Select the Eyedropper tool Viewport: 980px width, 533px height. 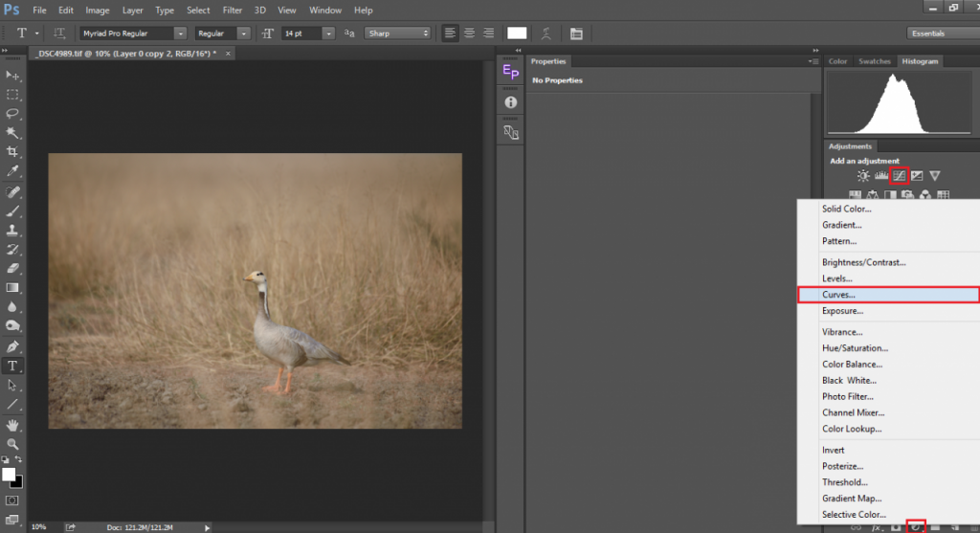pyautogui.click(x=12, y=171)
